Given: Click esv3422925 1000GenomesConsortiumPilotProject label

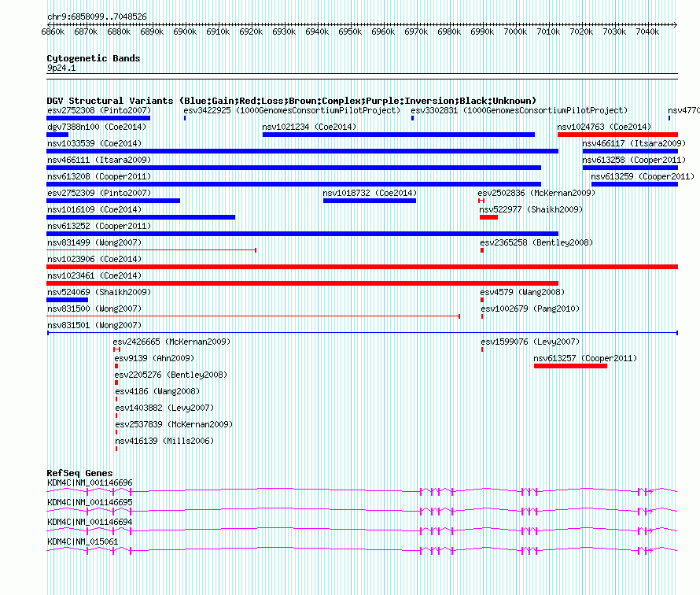Looking at the screenshot, I should [x=292, y=110].
